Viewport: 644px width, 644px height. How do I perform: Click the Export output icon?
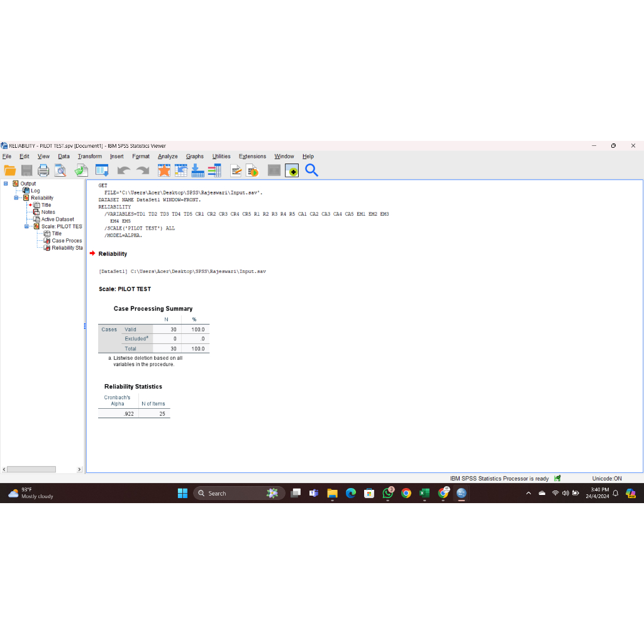pos(81,170)
